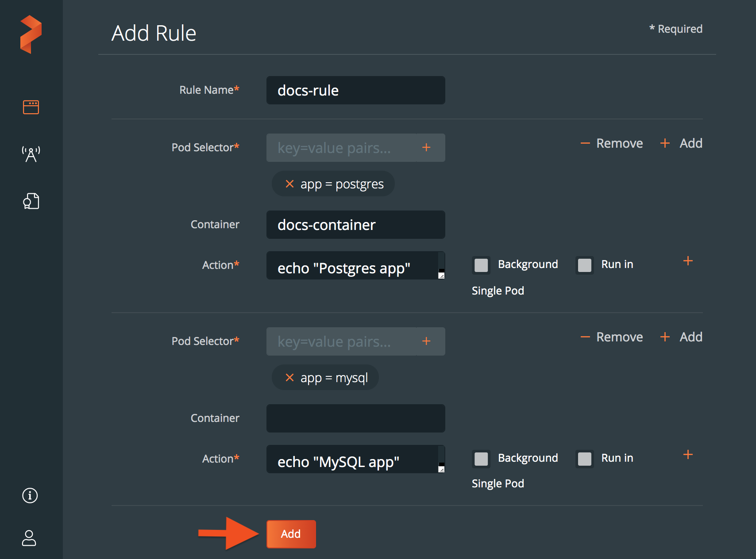Enable Background for Postgres action
Viewport: 756px width, 559px height.
tap(481, 265)
